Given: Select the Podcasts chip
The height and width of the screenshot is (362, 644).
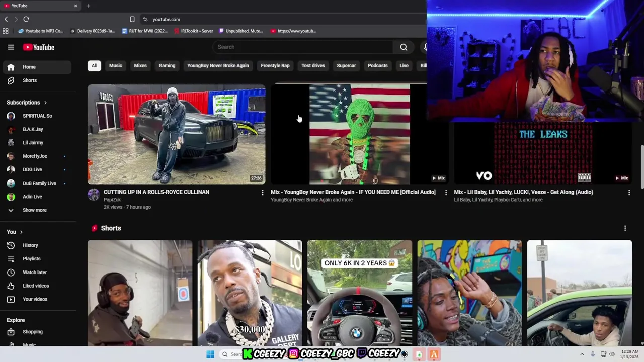Looking at the screenshot, I should tap(378, 66).
